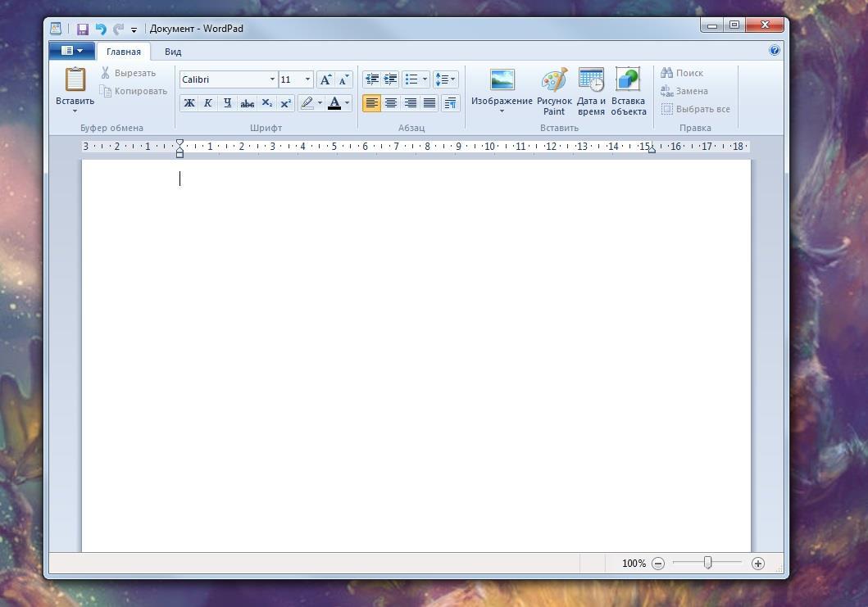Open the font color dropdown arrow
The height and width of the screenshot is (607, 868).
[348, 103]
